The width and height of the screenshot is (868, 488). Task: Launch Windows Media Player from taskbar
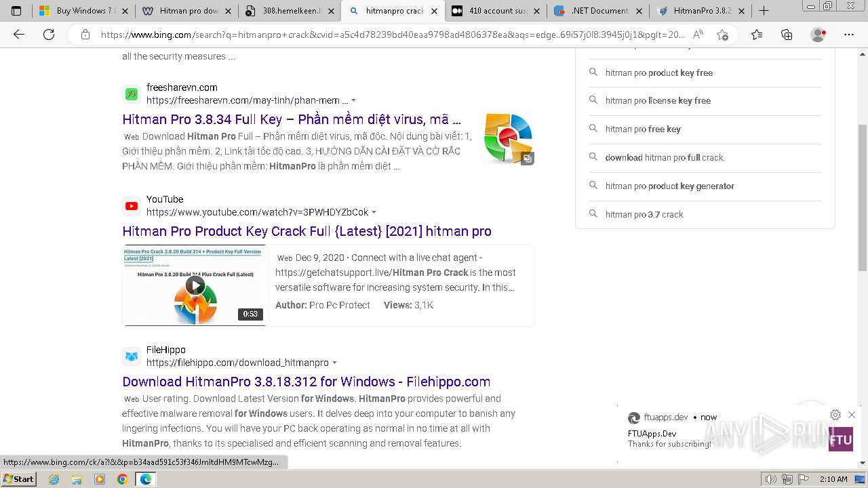pos(100,479)
